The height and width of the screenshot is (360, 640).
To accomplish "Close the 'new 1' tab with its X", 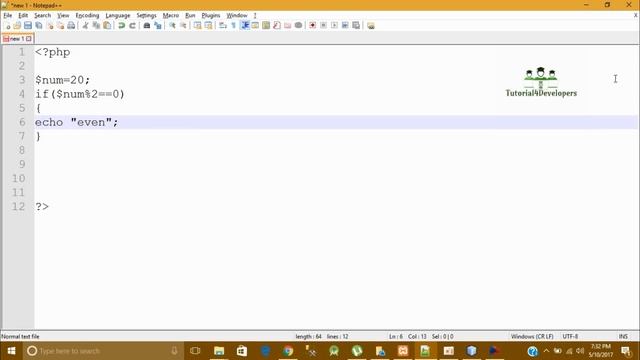I will (29, 39).
